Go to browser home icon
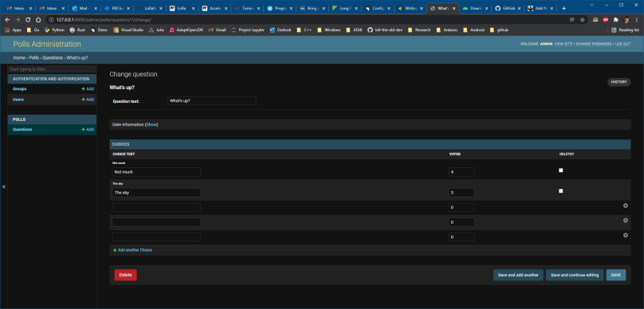Image resolution: width=644 pixels, height=309 pixels. coord(38,19)
